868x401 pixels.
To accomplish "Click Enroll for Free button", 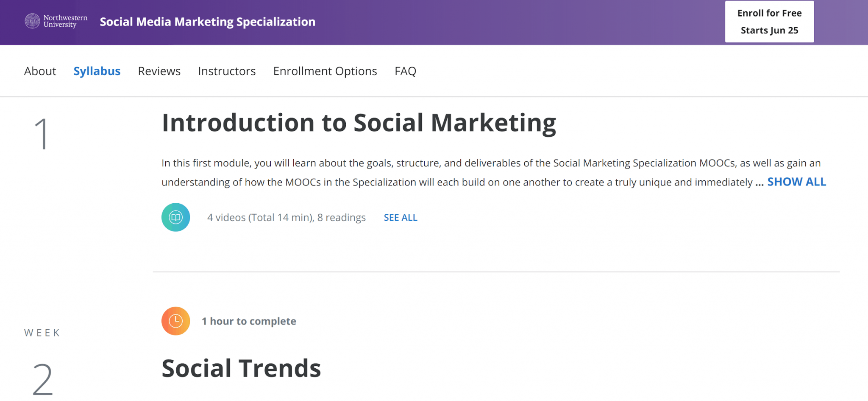I will pyautogui.click(x=769, y=22).
